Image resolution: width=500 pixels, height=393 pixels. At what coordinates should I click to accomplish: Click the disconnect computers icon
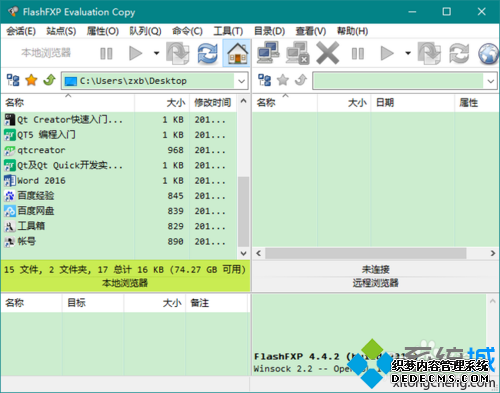[298, 53]
